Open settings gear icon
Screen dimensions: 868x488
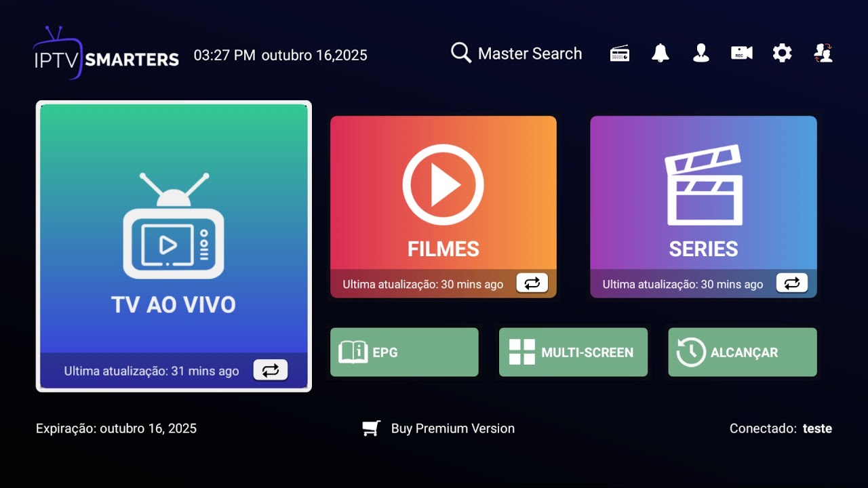783,53
